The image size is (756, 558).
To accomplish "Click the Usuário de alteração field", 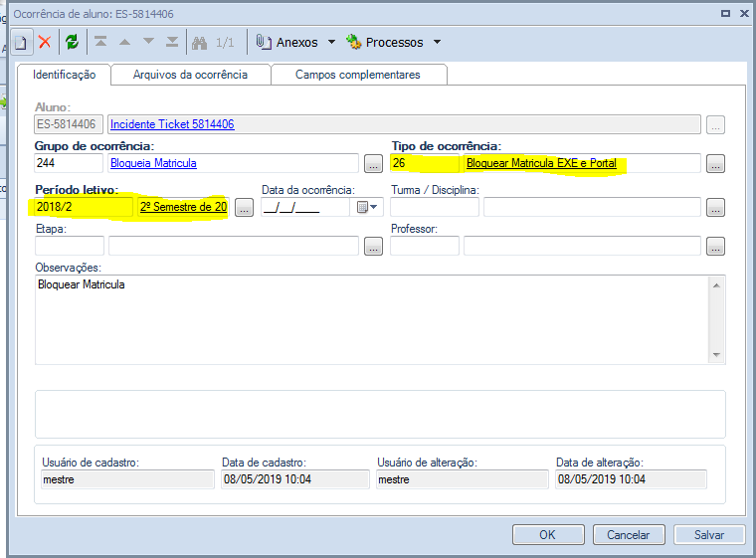I will pos(463,479).
